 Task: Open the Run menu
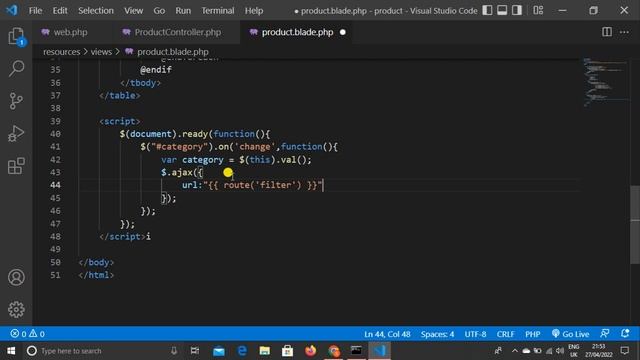click(x=183, y=11)
